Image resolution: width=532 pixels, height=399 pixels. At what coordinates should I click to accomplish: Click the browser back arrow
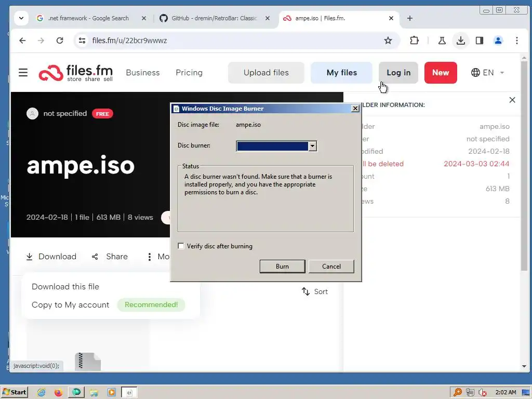pyautogui.click(x=22, y=41)
